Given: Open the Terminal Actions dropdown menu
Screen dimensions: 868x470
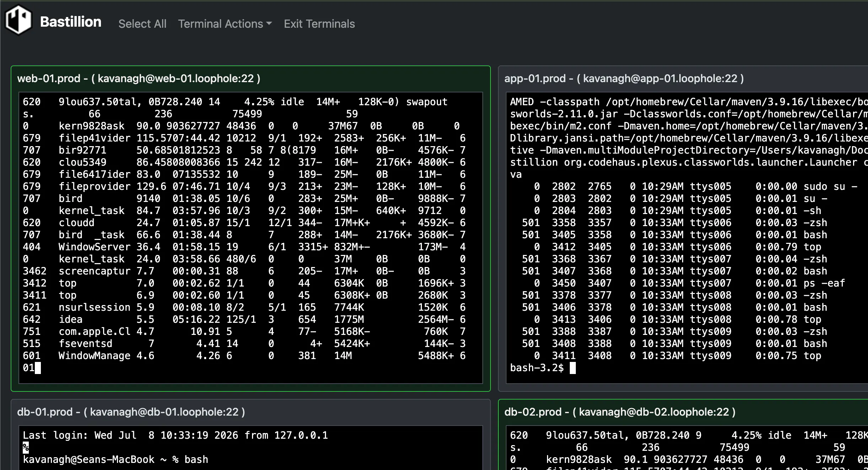Looking at the screenshot, I should tap(225, 24).
